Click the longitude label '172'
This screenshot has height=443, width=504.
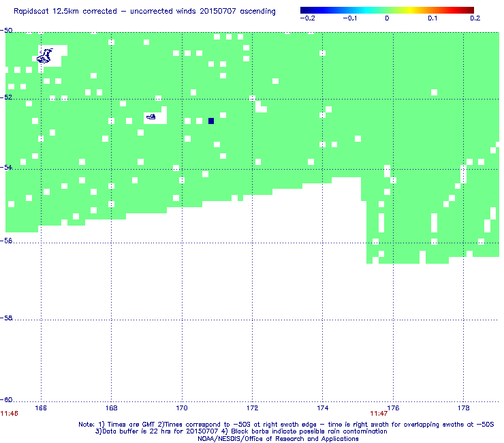click(x=252, y=408)
